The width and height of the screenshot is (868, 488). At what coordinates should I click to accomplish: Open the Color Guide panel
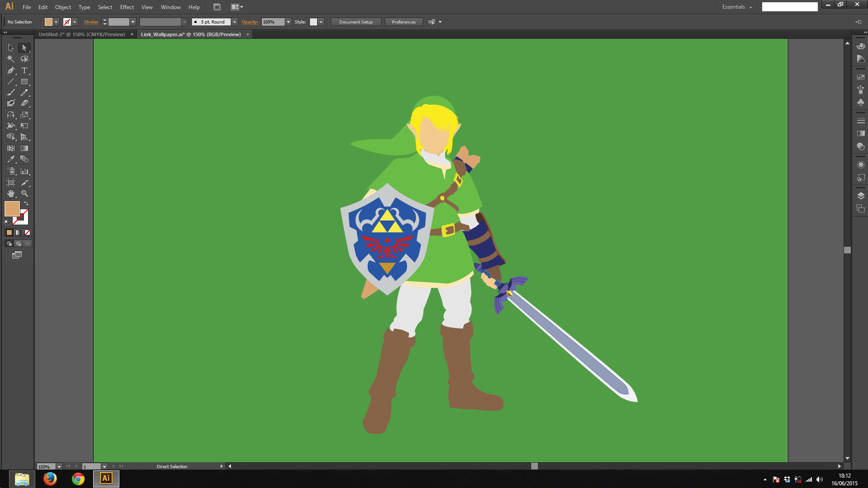pos(861,59)
